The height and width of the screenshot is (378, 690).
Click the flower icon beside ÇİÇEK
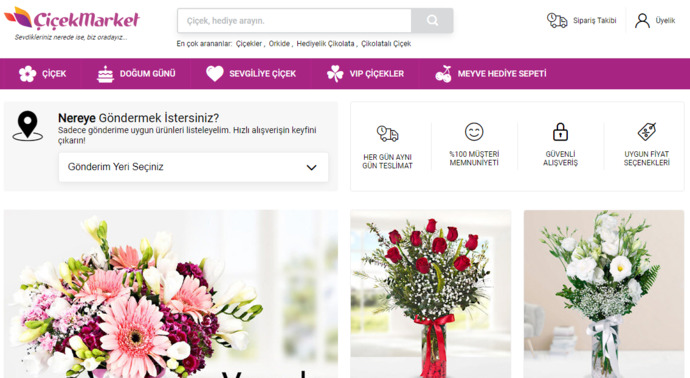click(x=27, y=73)
